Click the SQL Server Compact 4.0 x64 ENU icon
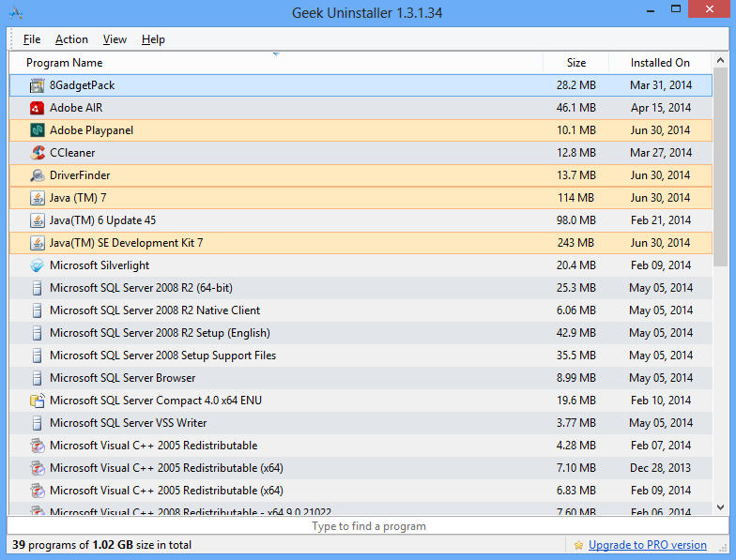Viewport: 736px width, 560px height. 38,401
